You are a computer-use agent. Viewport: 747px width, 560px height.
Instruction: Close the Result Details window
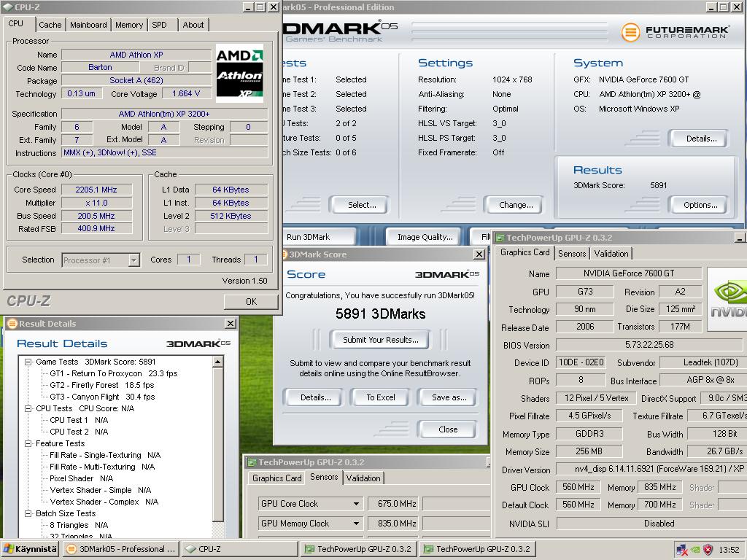[x=231, y=323]
